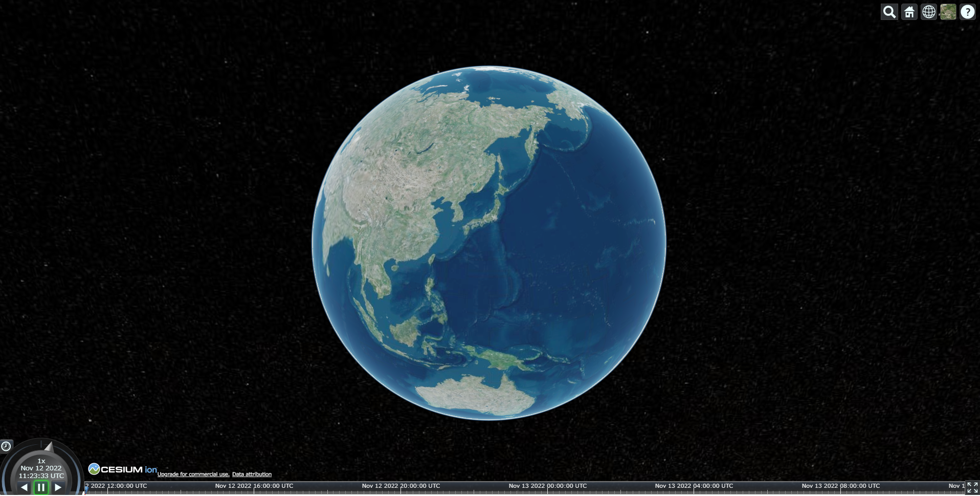980x496 pixels.
Task: Click the 11:23:33 UTC time readout
Action: click(41, 476)
